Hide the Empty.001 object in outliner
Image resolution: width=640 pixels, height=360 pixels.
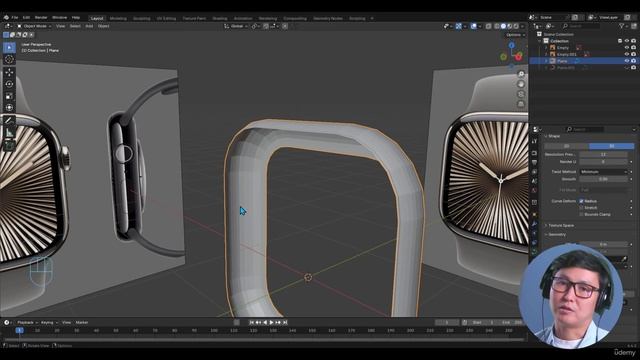tap(627, 54)
